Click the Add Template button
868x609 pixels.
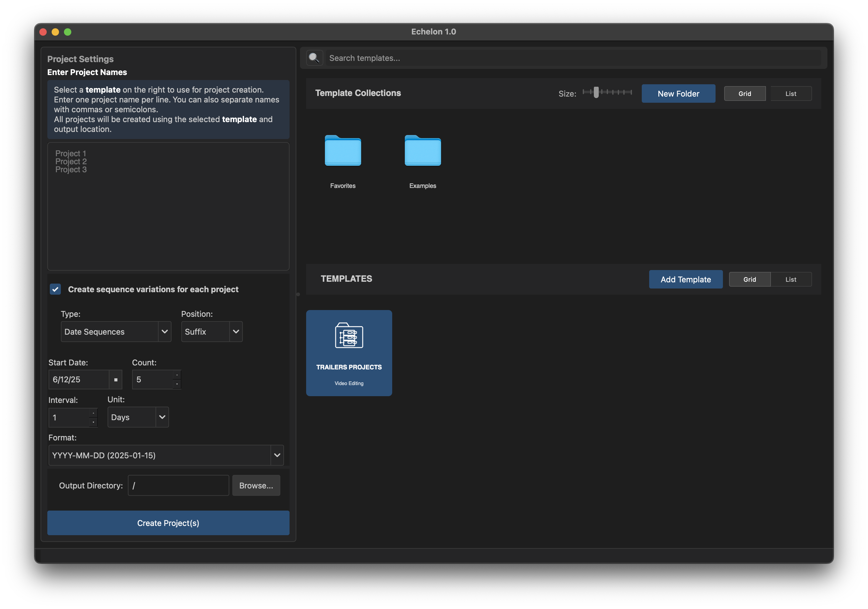[x=686, y=280]
